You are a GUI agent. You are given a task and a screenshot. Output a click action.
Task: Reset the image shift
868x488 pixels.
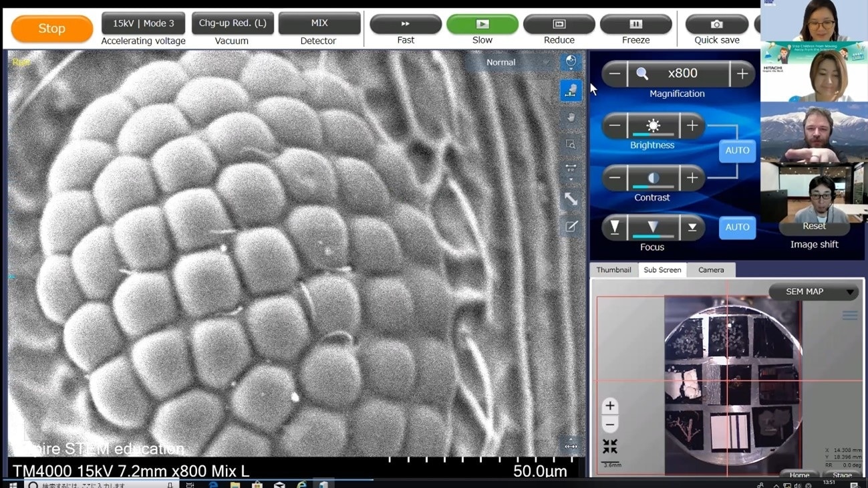pyautogui.click(x=814, y=227)
